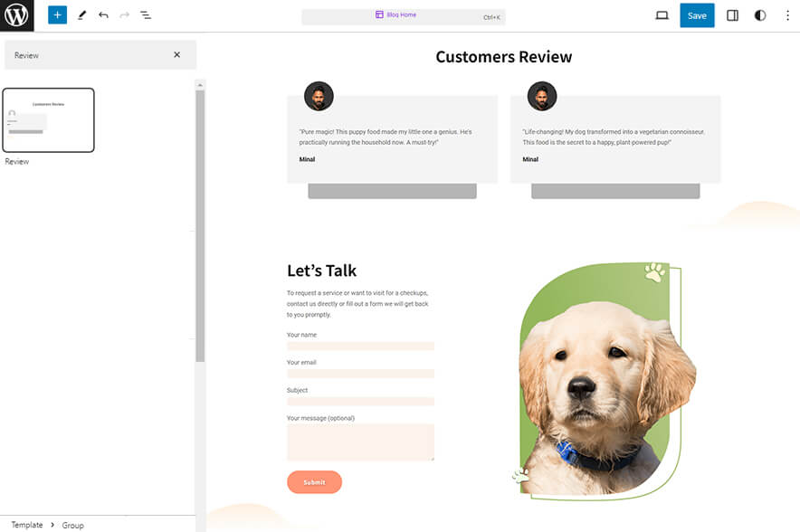
Task: Select the editing Tools pencil icon
Action: point(81,14)
